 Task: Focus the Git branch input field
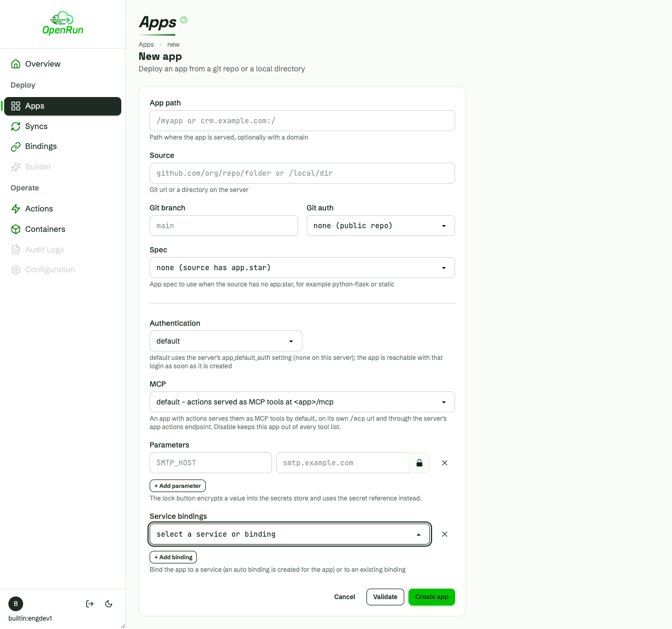[x=224, y=226]
